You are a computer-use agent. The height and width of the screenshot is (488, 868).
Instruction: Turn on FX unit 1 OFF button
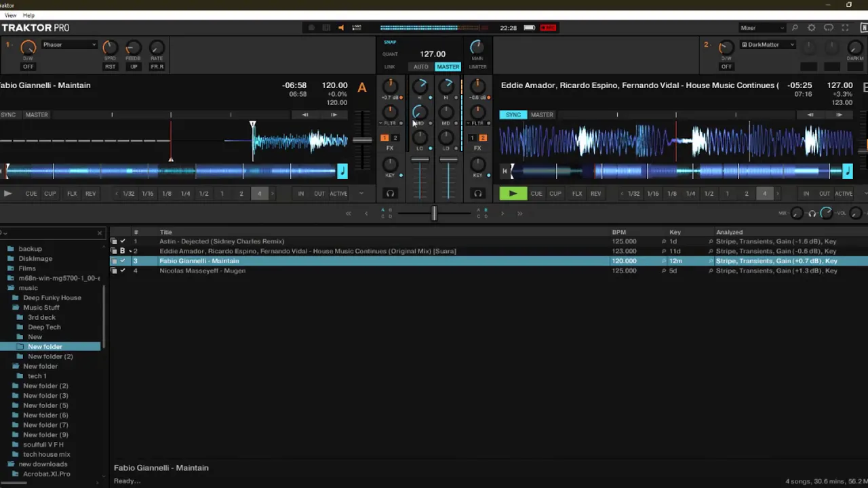(x=28, y=67)
